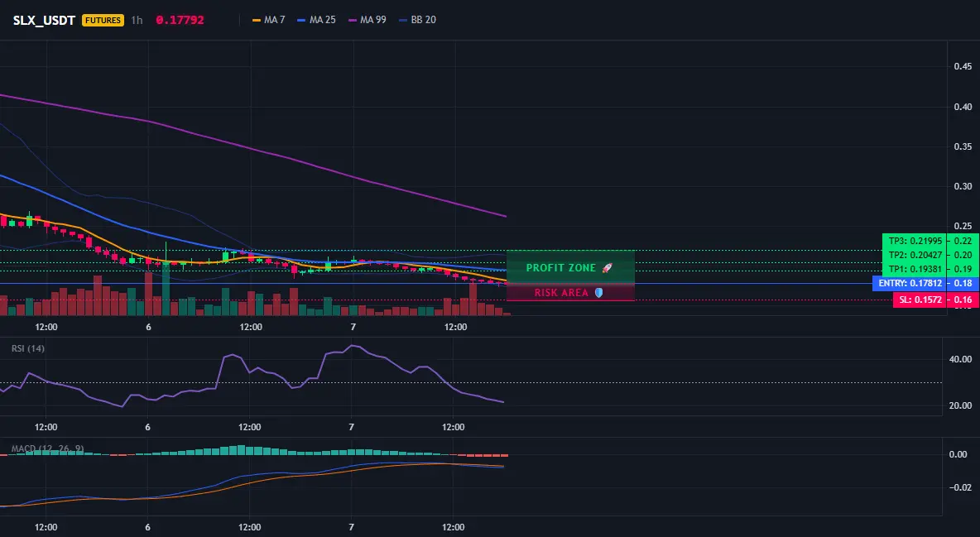
Task: Click the 0.45 price axis value
Action: point(963,66)
